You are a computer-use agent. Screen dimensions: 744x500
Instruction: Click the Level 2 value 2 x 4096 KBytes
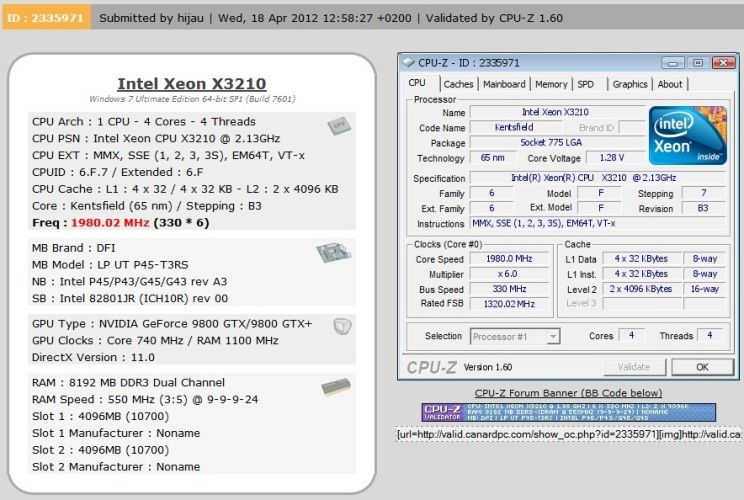[x=642, y=289]
